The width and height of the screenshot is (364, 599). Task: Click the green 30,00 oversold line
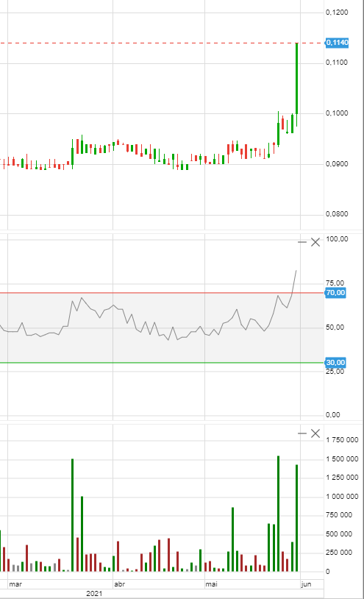(x=162, y=363)
